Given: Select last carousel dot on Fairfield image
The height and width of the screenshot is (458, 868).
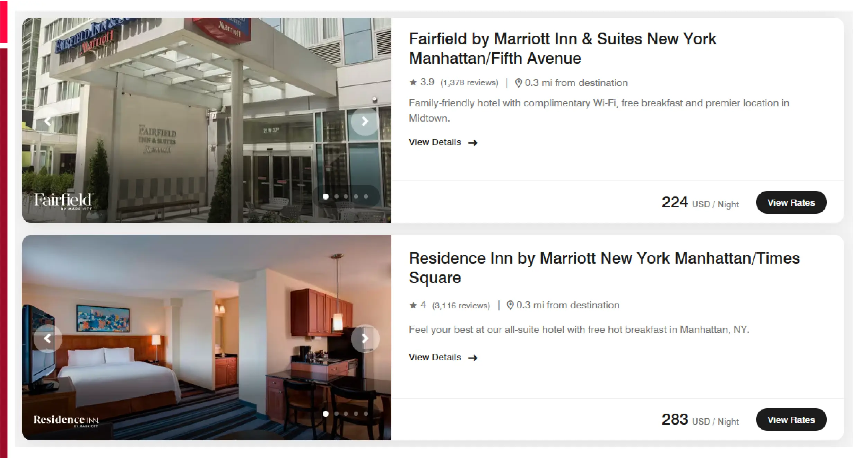Looking at the screenshot, I should (x=366, y=196).
